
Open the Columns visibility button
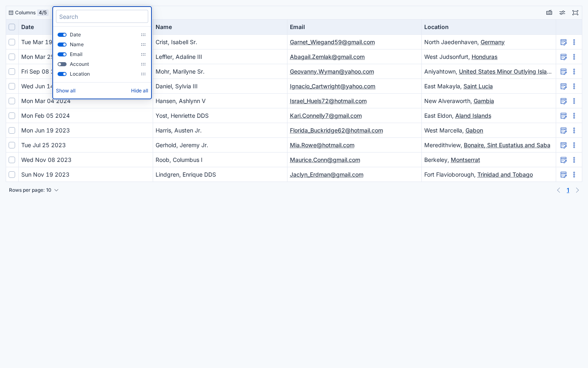point(28,13)
